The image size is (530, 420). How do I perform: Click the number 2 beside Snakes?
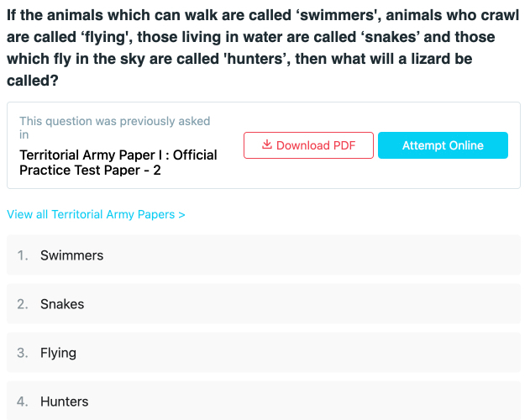pos(23,304)
